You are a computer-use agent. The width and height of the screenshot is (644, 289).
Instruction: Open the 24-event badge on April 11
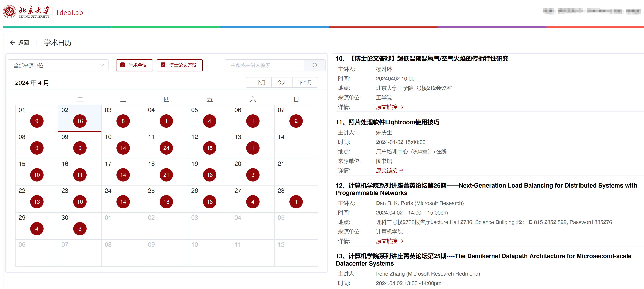click(166, 148)
